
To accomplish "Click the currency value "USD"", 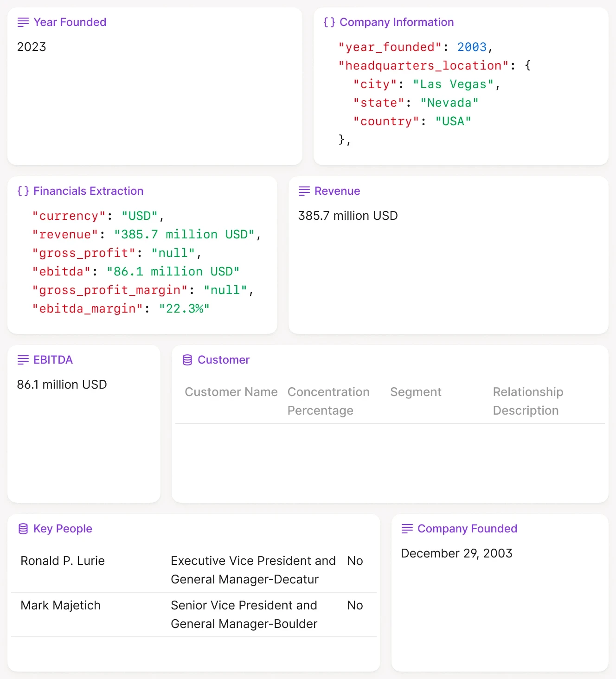I will [140, 216].
